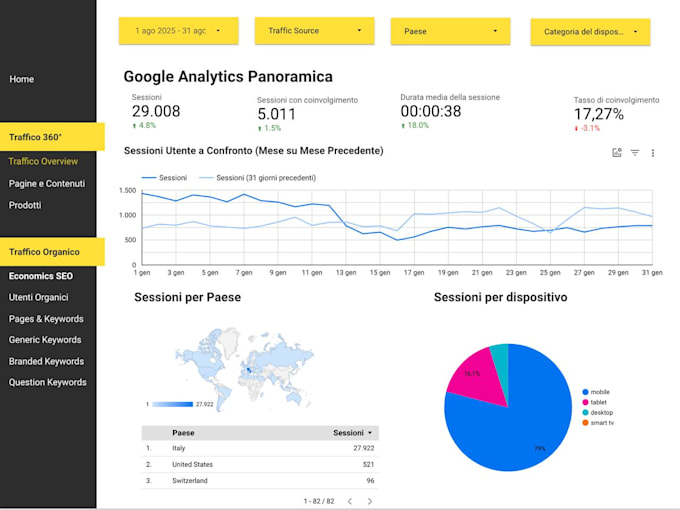Open the Prodotti page
Image resolution: width=680 pixels, height=510 pixels.
tap(25, 205)
